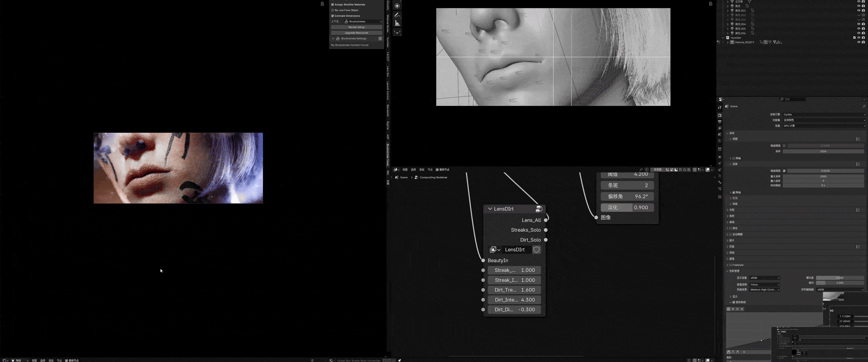868x362 pixels.
Task: Click the LensDIrt node group edit icon
Action: click(538, 209)
